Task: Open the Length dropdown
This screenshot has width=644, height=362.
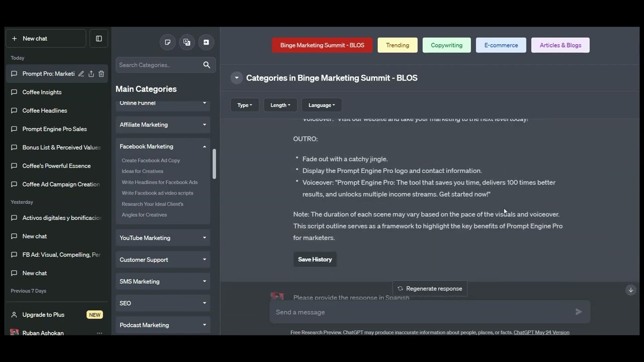Action: 280,105
